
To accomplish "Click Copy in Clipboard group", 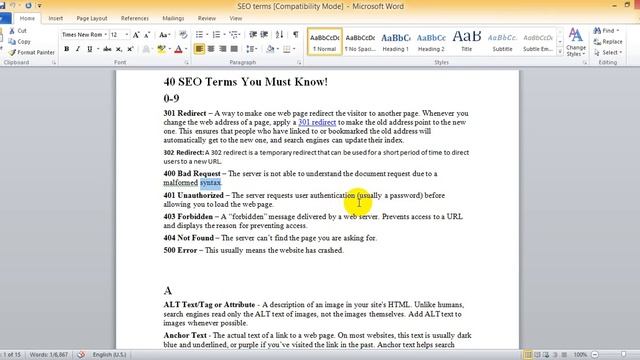I will coord(19,41).
